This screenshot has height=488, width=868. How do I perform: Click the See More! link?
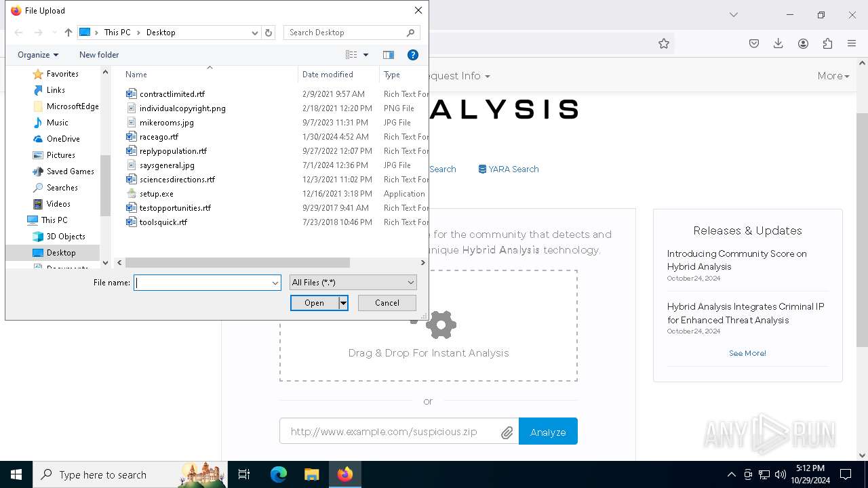[x=747, y=353]
